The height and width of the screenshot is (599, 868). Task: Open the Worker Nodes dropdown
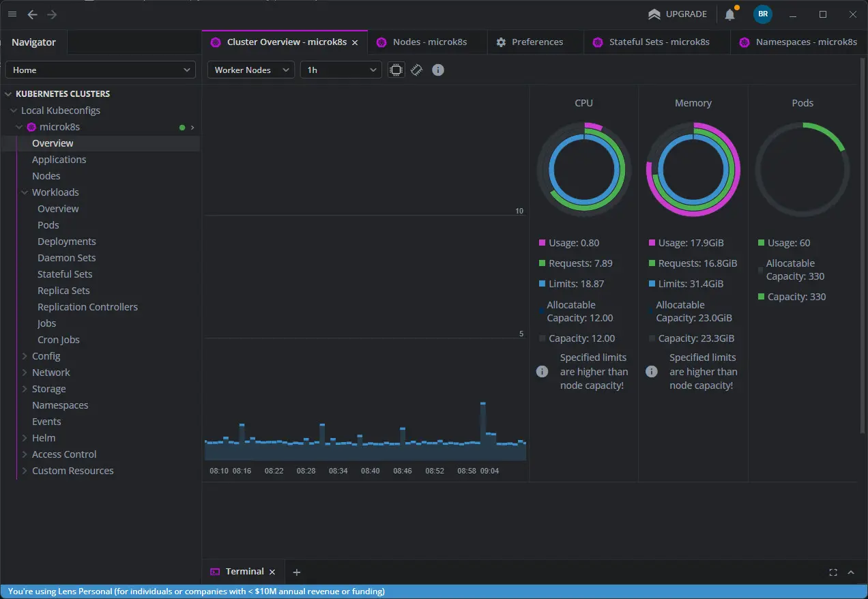click(250, 70)
